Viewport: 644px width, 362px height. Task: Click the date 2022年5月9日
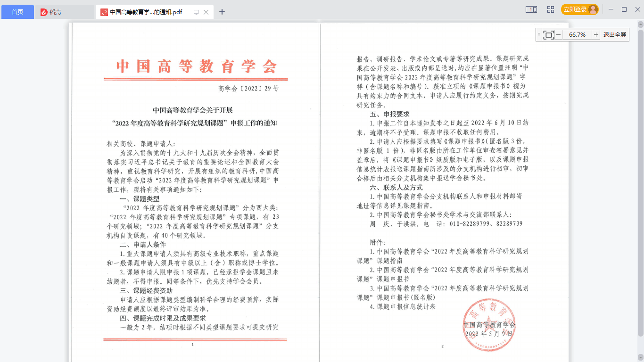(488, 334)
